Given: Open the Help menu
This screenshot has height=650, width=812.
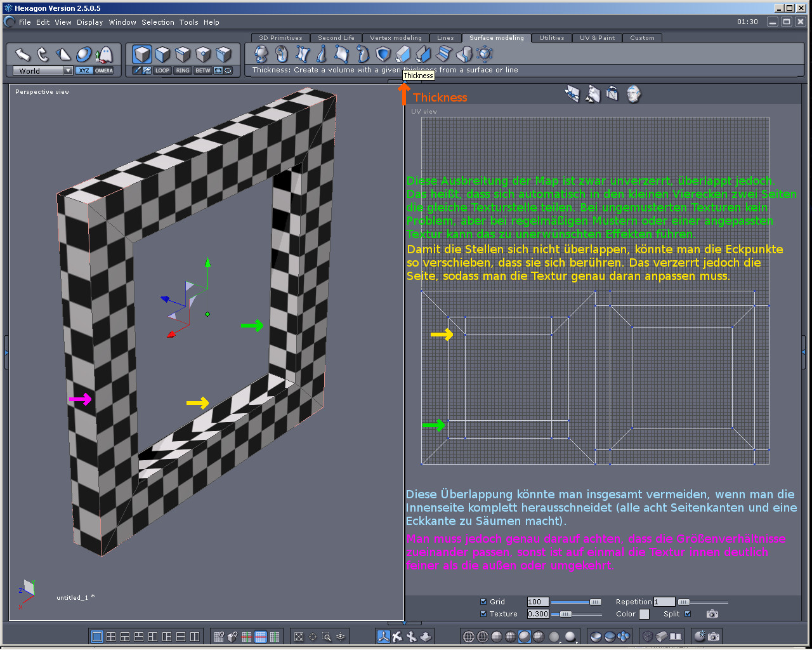Looking at the screenshot, I should pos(211,22).
